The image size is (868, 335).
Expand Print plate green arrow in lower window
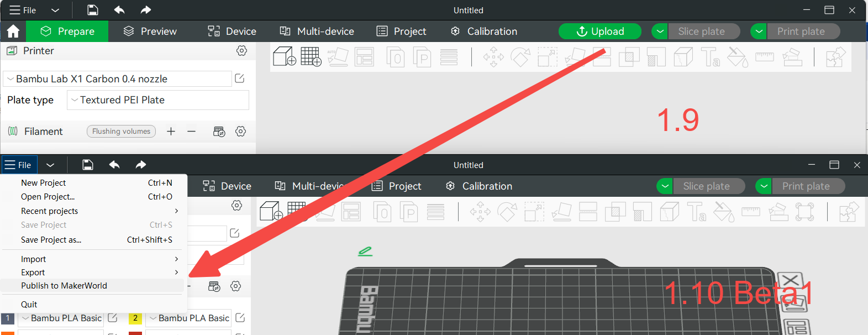pos(764,186)
